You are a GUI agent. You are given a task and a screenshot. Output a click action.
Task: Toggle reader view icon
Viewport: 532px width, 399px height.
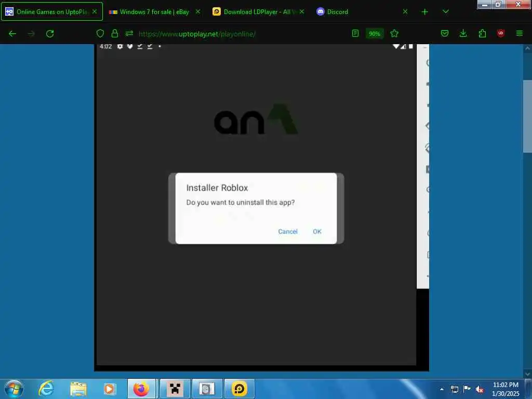click(x=355, y=34)
